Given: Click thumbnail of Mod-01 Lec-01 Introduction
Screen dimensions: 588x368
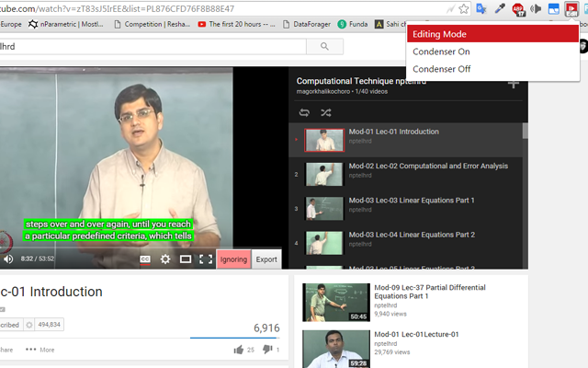Looking at the screenshot, I should pos(324,140).
